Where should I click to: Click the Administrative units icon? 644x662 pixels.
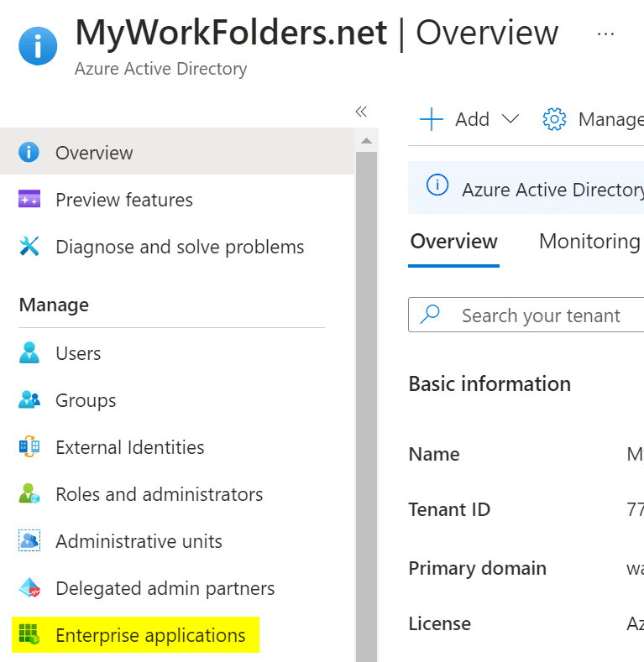tap(29, 541)
